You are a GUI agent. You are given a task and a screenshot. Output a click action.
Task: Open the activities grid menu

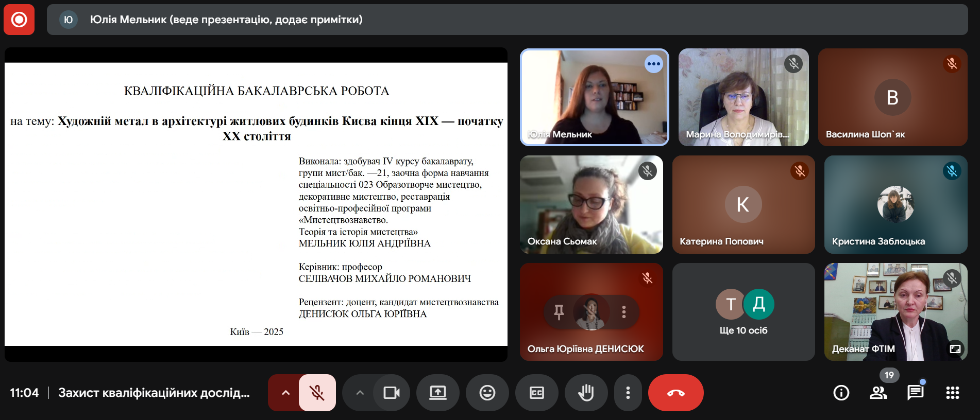tap(952, 393)
